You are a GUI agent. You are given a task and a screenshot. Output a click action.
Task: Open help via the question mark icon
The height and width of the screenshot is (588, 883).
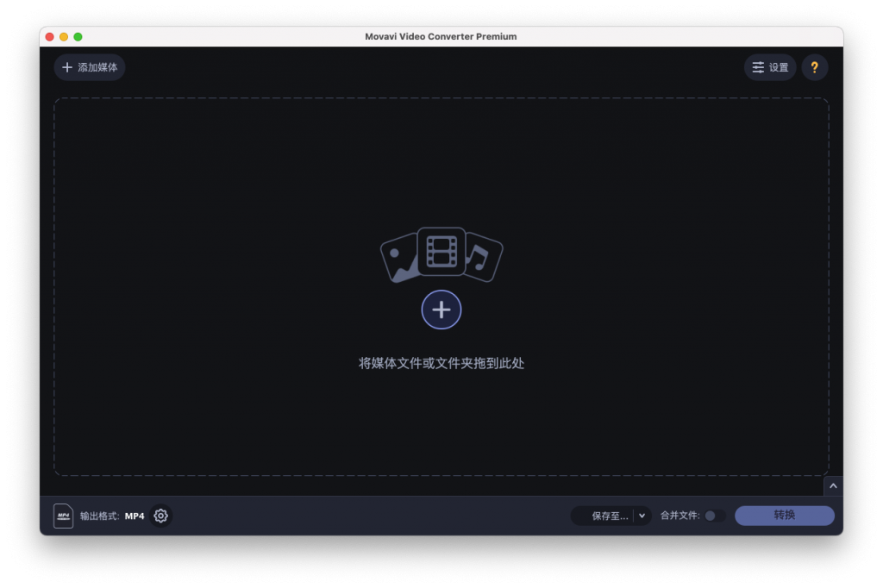coord(814,67)
